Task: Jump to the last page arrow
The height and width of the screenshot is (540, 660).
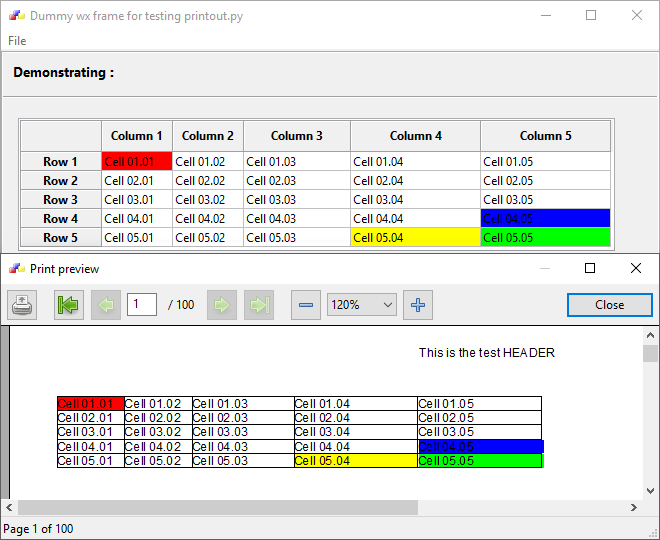Action: [259, 305]
